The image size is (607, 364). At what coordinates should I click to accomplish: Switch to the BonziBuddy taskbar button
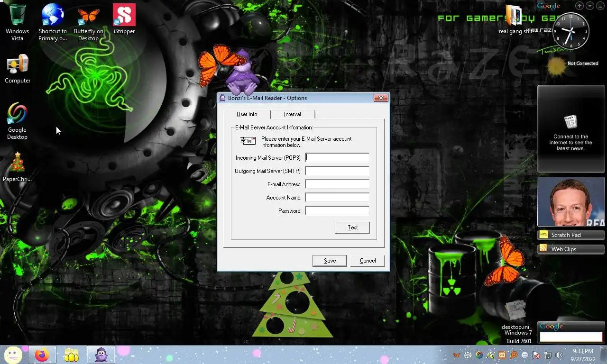[101, 355]
